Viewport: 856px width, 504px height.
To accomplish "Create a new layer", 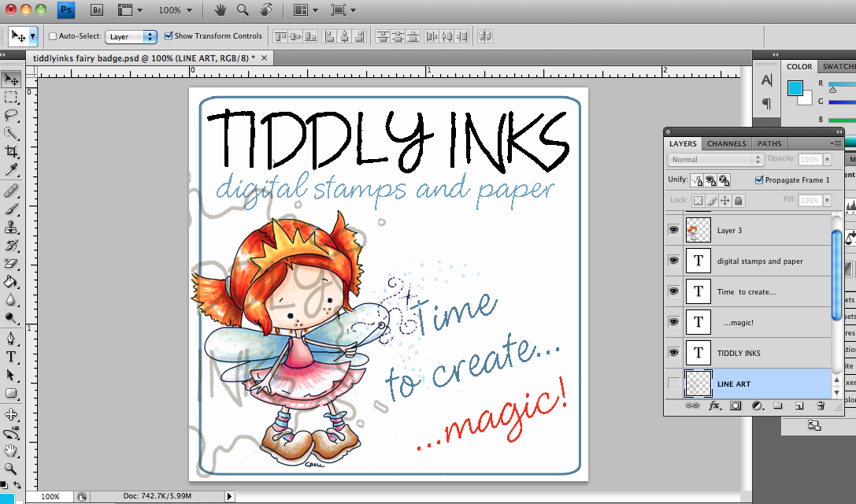I will point(799,406).
